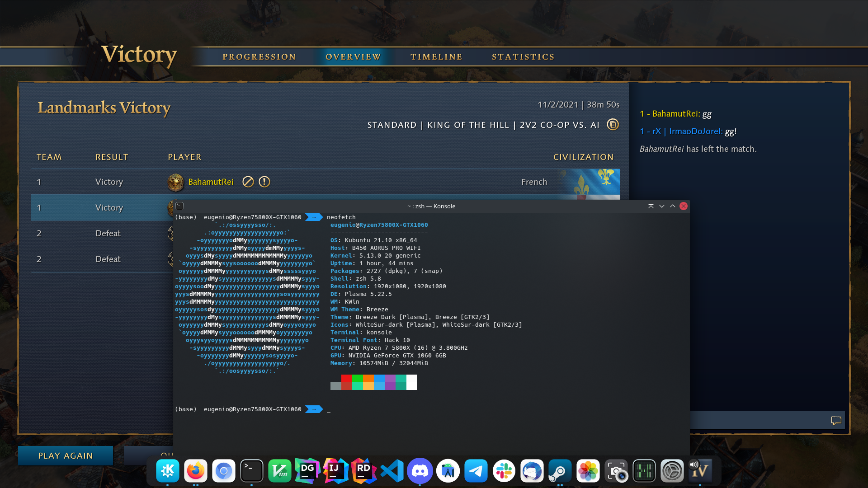Open the Progression tab
This screenshot has height=488, width=868.
click(x=259, y=57)
